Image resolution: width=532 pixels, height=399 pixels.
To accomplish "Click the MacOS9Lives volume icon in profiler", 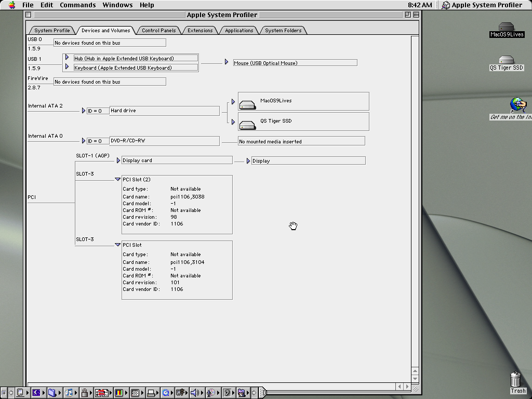I will pyautogui.click(x=247, y=105).
